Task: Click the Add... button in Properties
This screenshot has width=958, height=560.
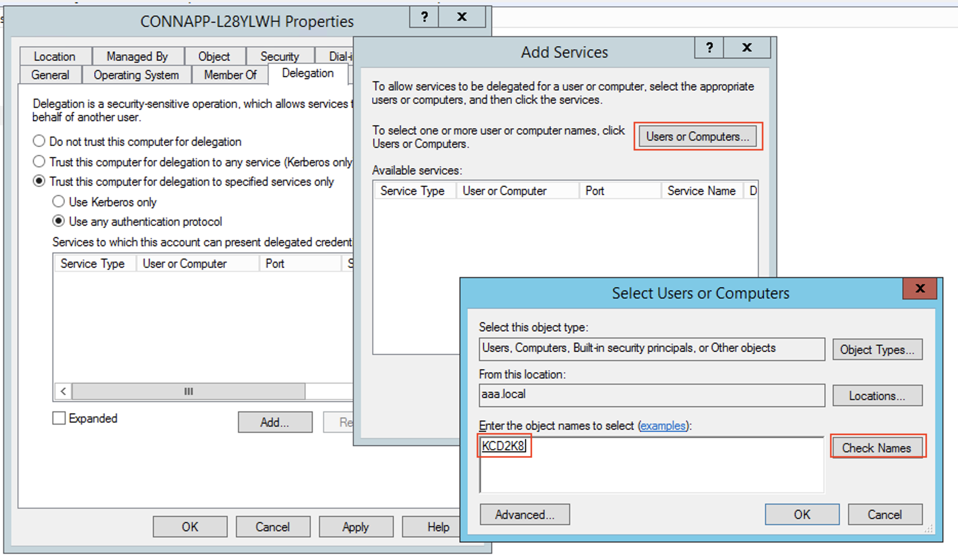Action: [275, 422]
